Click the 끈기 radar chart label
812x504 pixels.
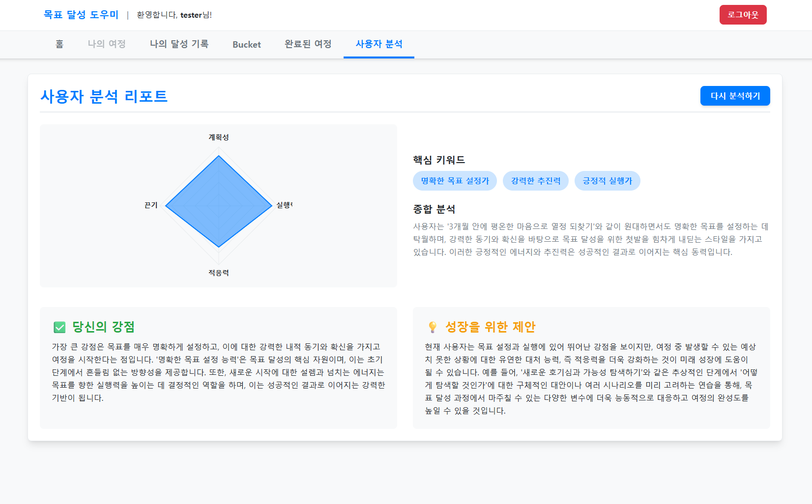click(x=151, y=205)
